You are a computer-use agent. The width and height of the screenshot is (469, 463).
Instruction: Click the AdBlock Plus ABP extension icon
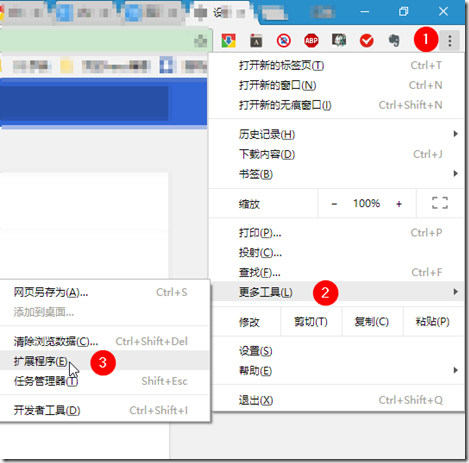[x=311, y=41]
